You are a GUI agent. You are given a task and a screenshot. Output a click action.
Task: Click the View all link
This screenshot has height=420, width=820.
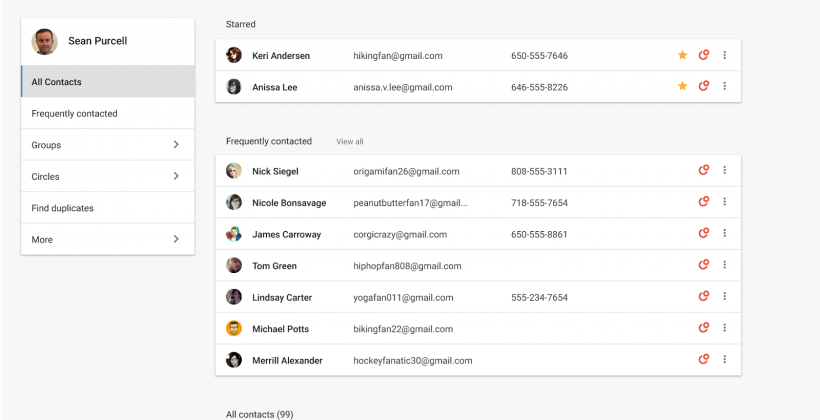tap(350, 142)
